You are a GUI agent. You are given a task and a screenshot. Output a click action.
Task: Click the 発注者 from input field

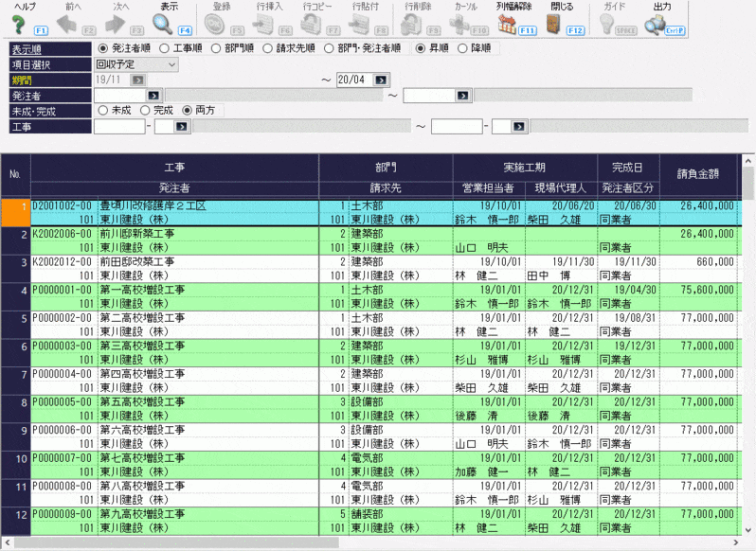(x=120, y=96)
